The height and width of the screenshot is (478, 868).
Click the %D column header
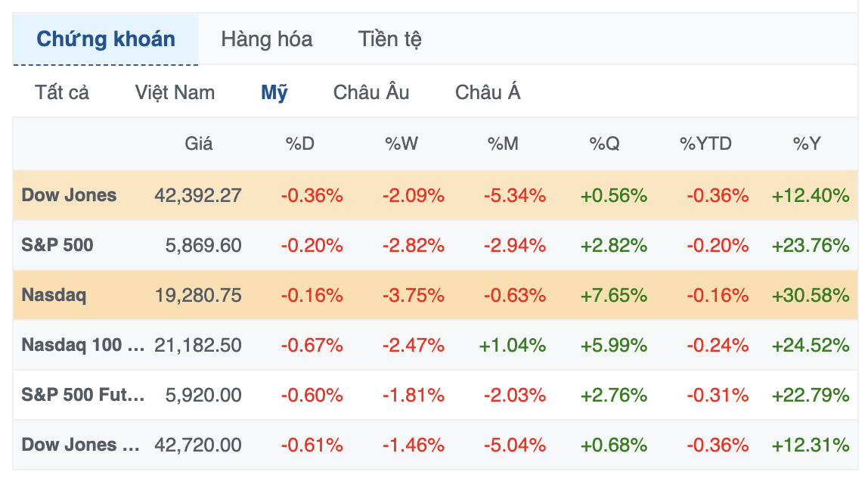pos(299,144)
